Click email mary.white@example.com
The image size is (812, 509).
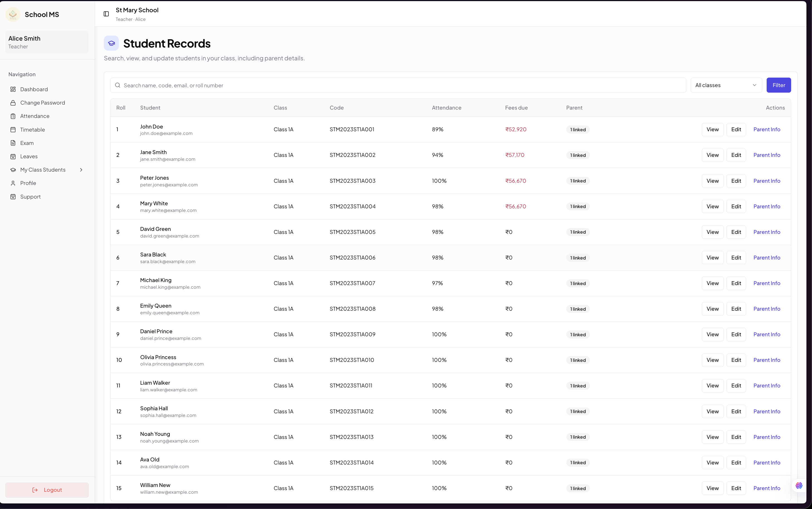click(168, 210)
